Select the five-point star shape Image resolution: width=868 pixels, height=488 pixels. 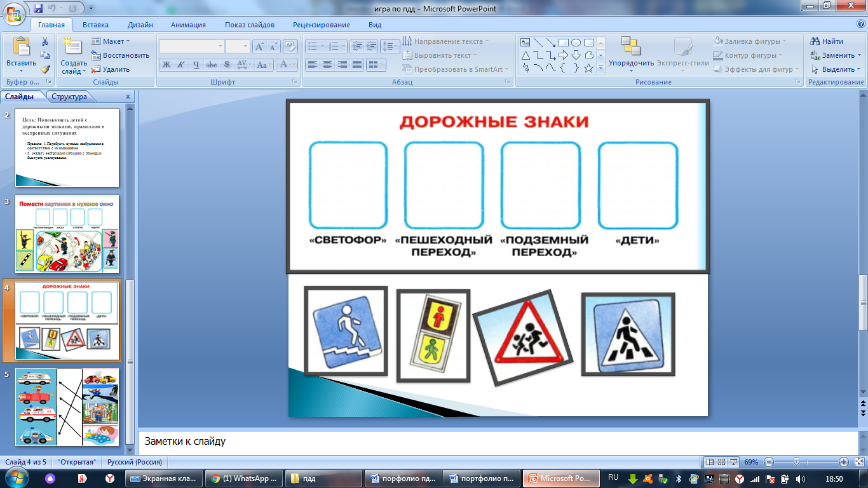589,68
